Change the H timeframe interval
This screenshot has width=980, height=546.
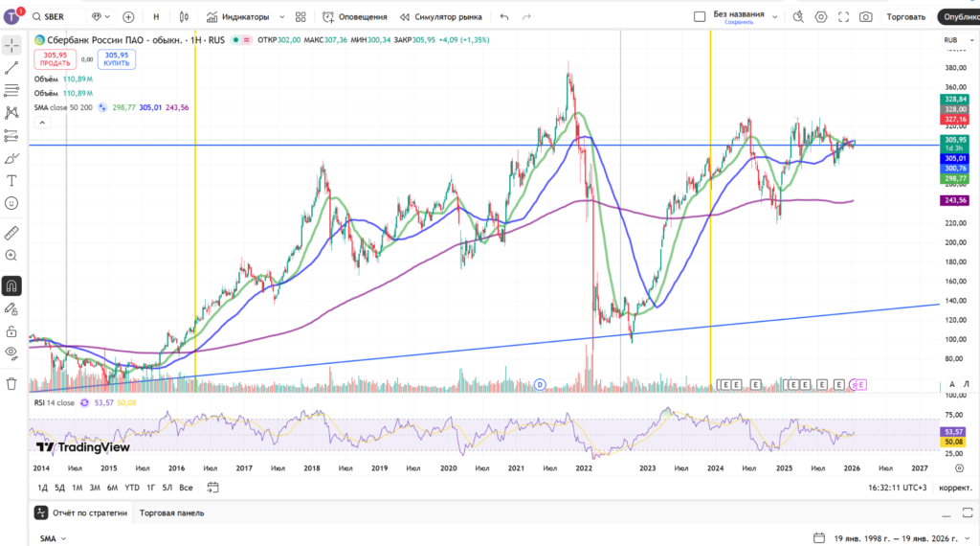point(156,17)
